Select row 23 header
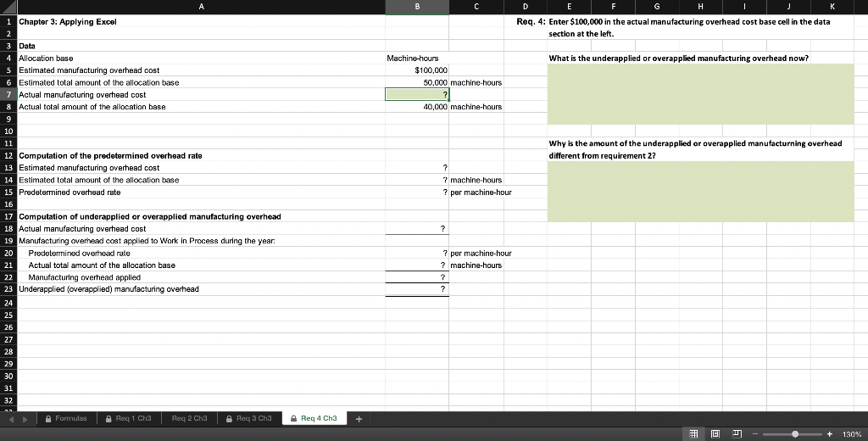The image size is (868, 441). 8,289
